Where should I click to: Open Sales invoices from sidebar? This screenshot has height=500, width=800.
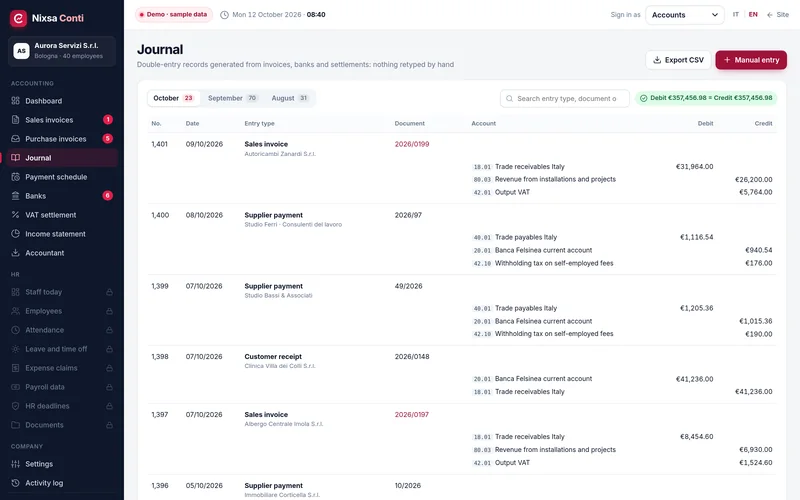(62, 120)
